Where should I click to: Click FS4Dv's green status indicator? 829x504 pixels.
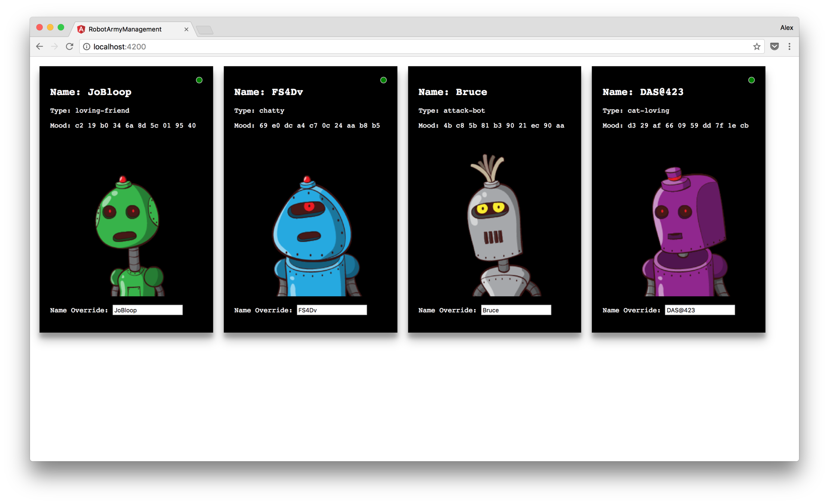(383, 80)
